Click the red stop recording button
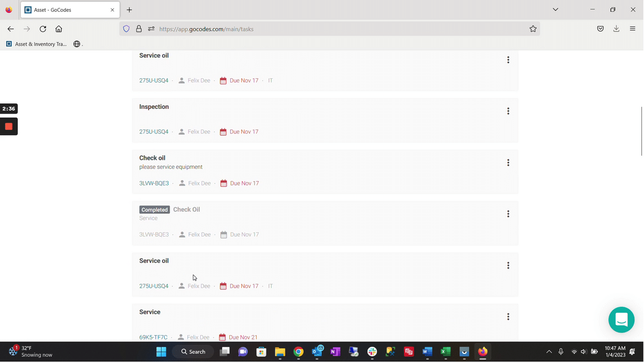Image resolution: width=644 pixels, height=363 pixels. coord(9,127)
